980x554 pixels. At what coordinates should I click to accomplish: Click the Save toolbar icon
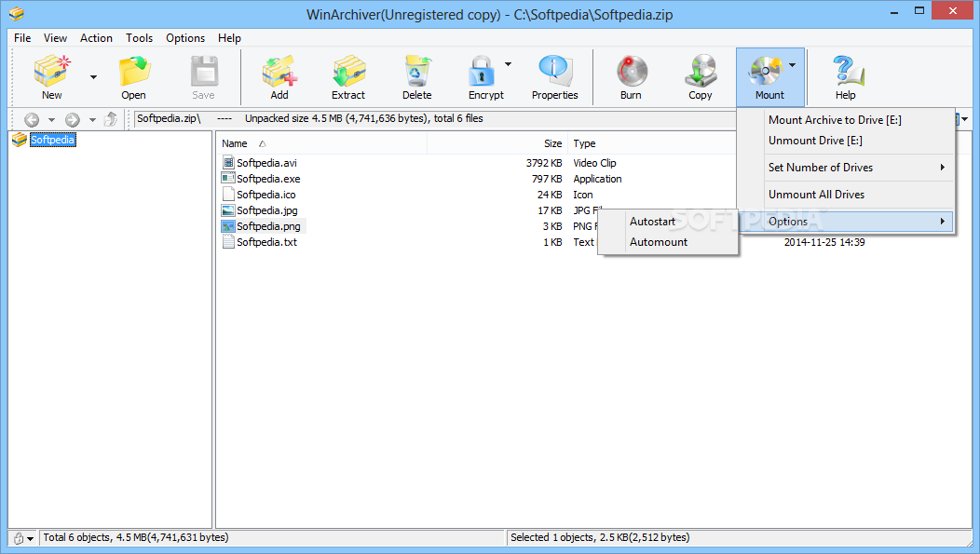click(x=204, y=70)
